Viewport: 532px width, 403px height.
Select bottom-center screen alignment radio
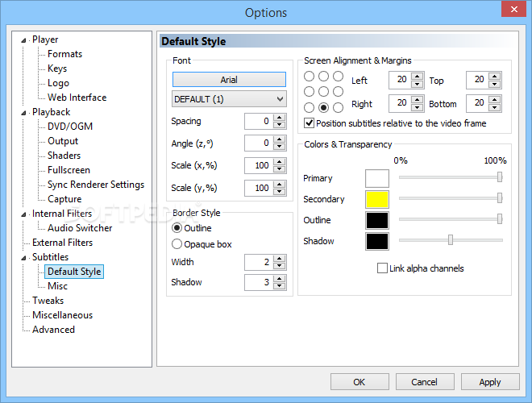pos(323,107)
